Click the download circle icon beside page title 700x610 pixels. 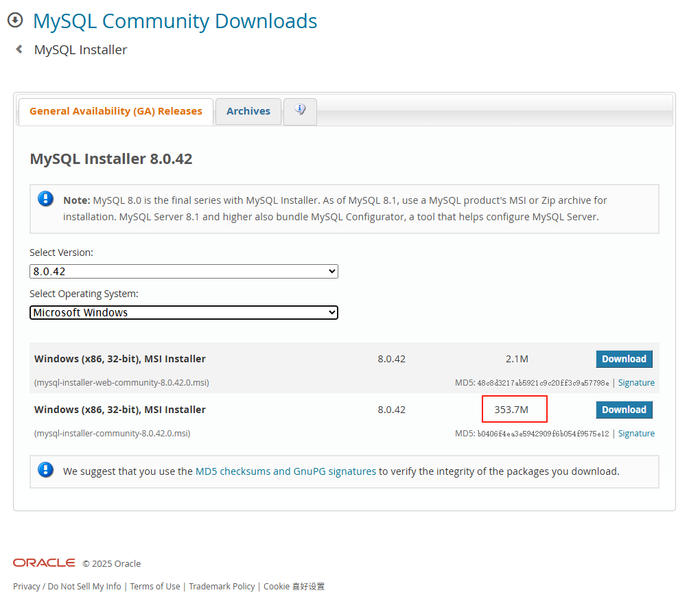click(15, 20)
